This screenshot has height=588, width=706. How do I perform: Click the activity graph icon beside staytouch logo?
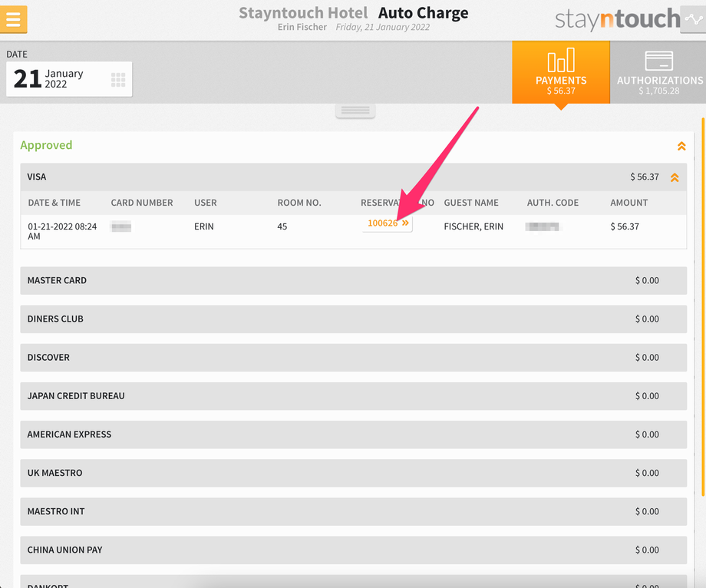[x=693, y=19]
